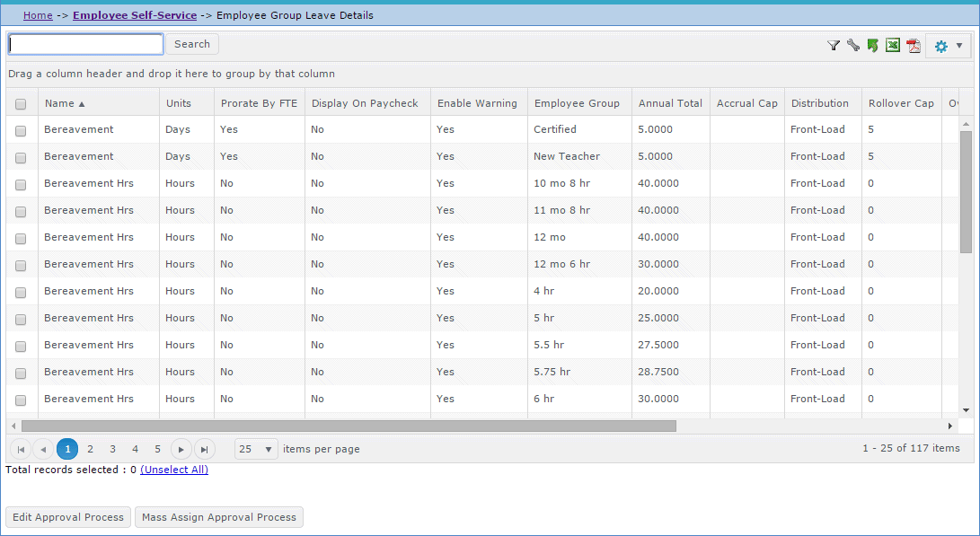The height and width of the screenshot is (536, 980).
Task: Check the Bereavement Certified row checkbox
Action: pyautogui.click(x=21, y=130)
